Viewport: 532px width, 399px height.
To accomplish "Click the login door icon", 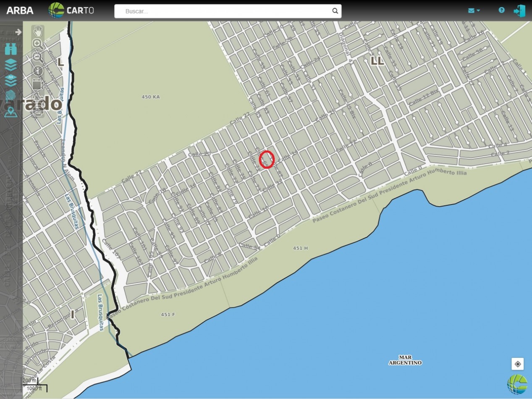I will coord(519,10).
